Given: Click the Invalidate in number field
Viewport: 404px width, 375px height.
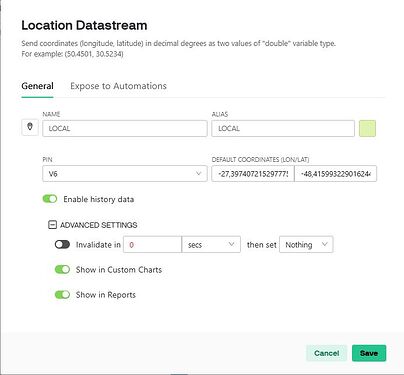Looking at the screenshot, I should click(x=152, y=245).
